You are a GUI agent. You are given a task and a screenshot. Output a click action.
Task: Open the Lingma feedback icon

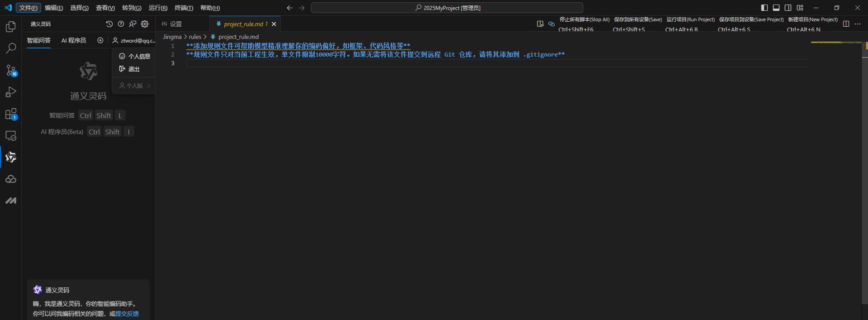(132, 24)
